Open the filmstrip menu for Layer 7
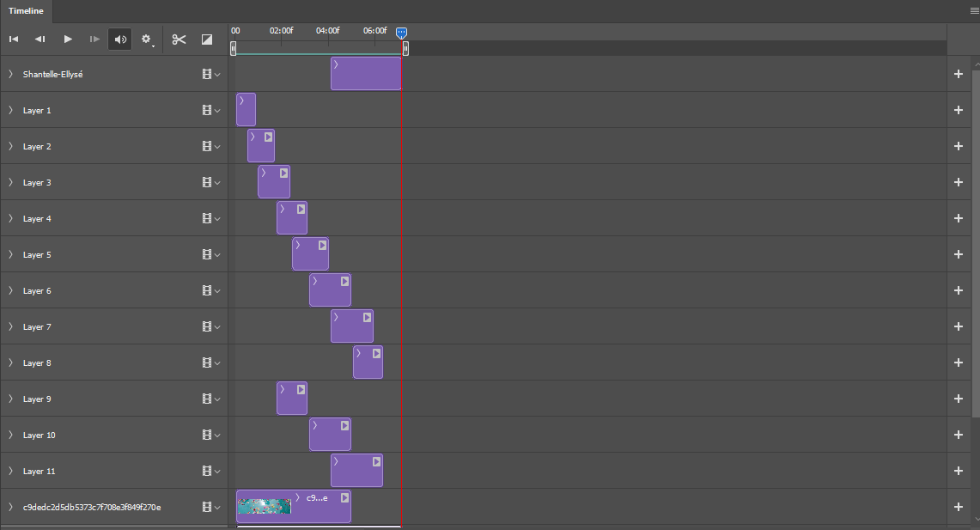980x530 pixels. click(210, 327)
